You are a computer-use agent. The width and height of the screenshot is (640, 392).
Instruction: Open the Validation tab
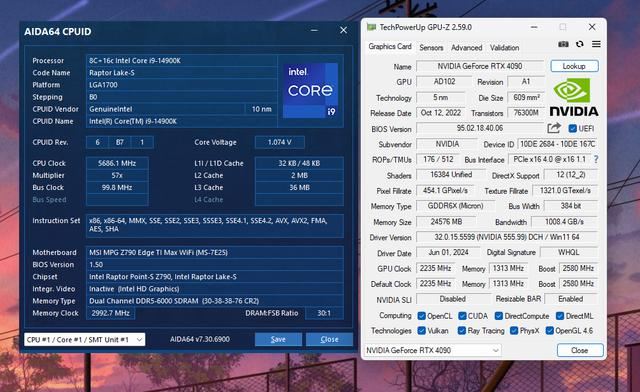point(504,48)
